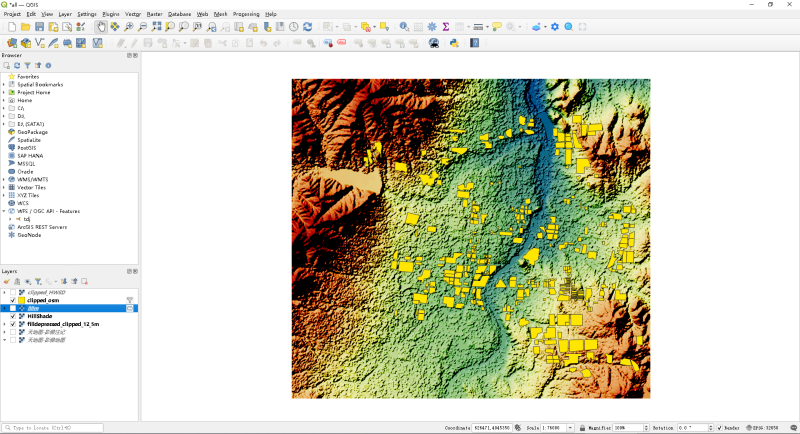Open the Project menu
The image size is (800, 434).
[12, 14]
